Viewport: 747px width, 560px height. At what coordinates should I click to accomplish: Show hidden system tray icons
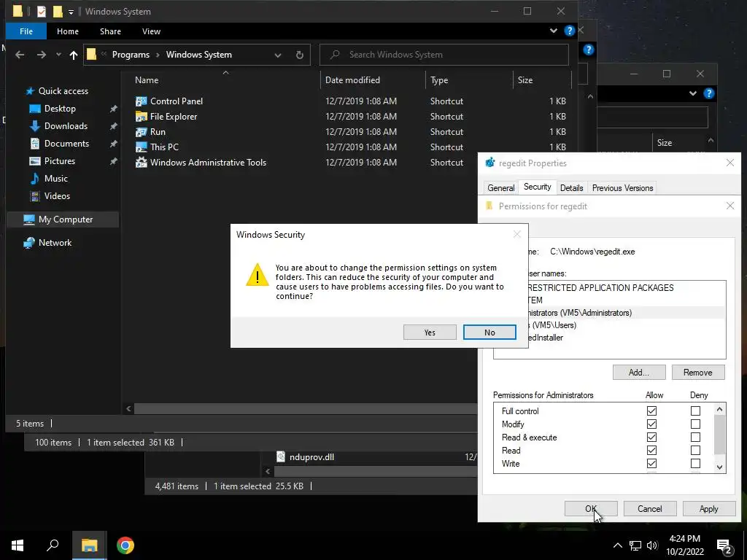coord(617,545)
